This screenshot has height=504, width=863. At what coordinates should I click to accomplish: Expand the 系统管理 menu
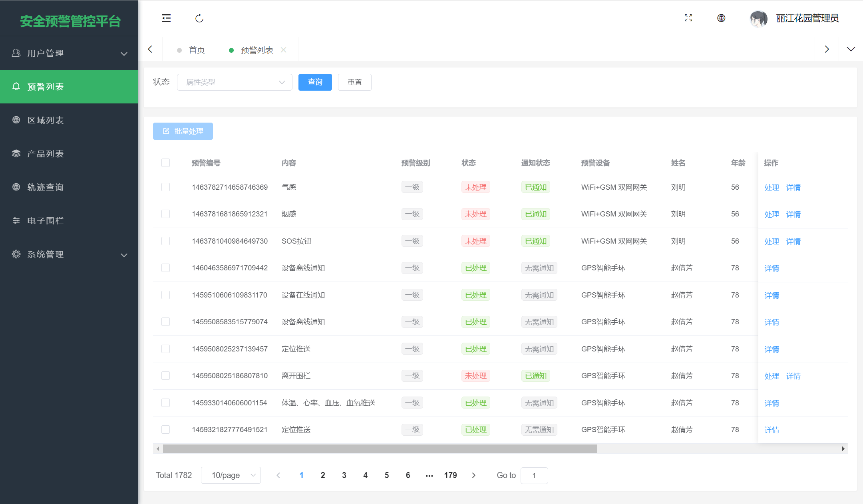pos(45,254)
